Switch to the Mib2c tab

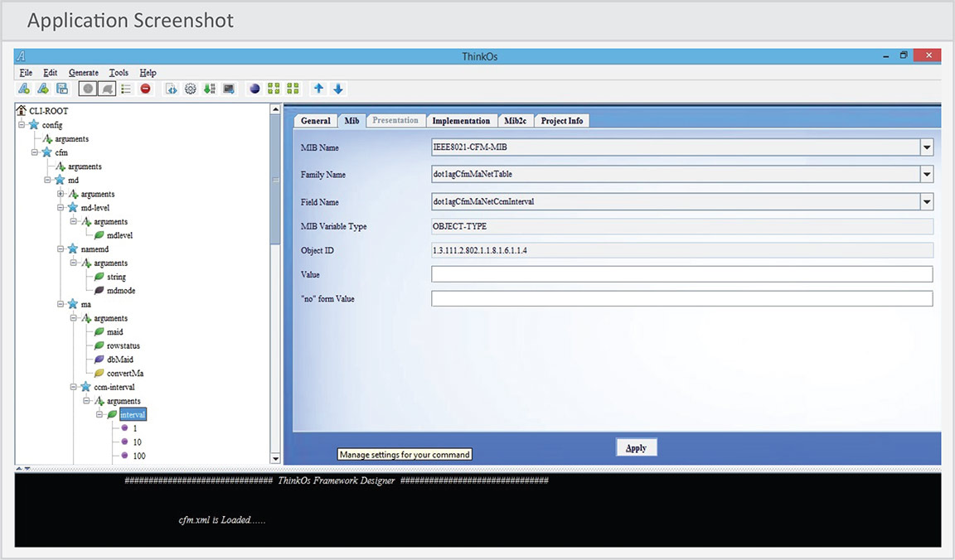coord(516,120)
